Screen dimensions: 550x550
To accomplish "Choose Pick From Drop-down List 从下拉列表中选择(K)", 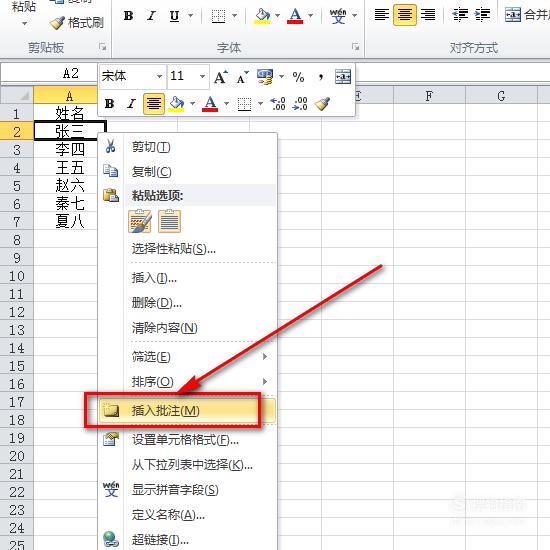I will pos(188,465).
